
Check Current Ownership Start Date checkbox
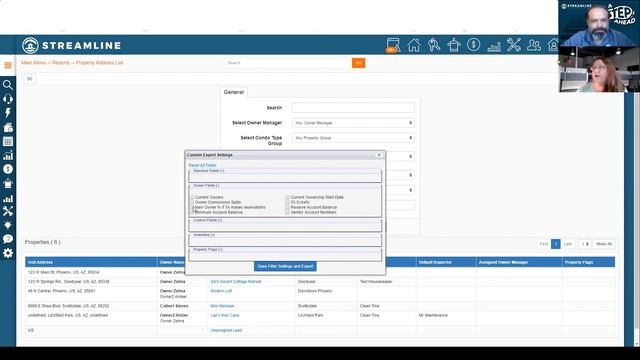287,197
